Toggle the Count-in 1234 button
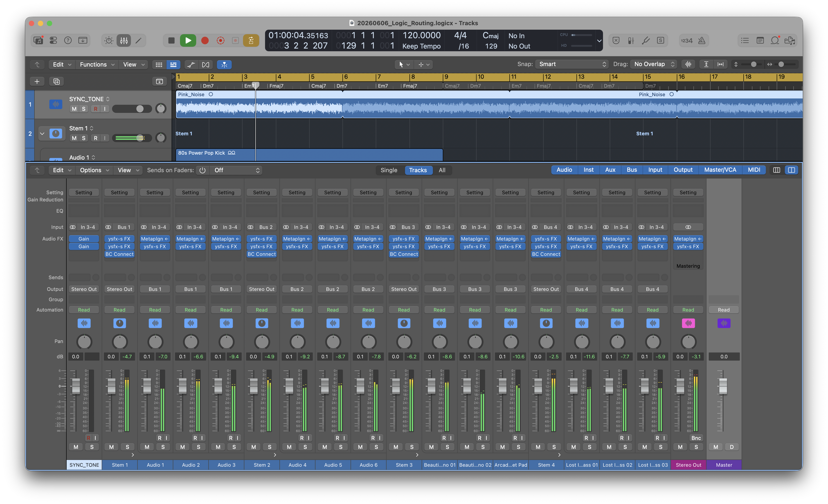This screenshot has width=828, height=504. [x=687, y=41]
